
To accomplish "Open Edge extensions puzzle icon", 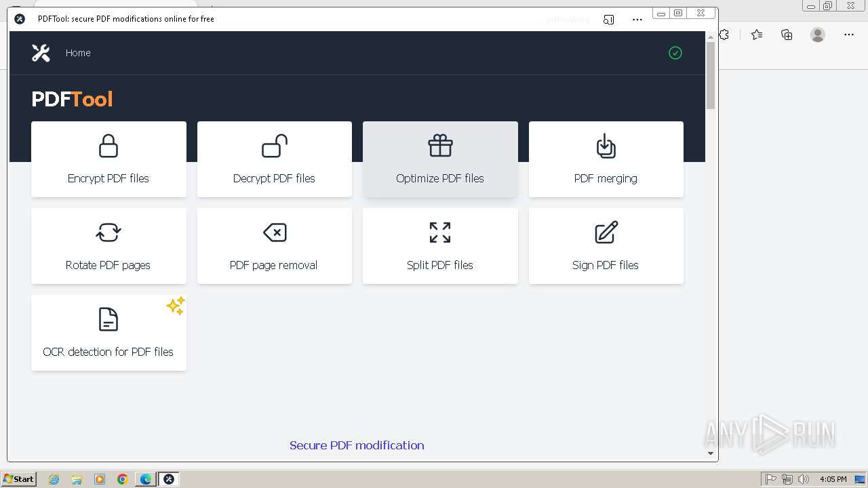I will coord(724,35).
